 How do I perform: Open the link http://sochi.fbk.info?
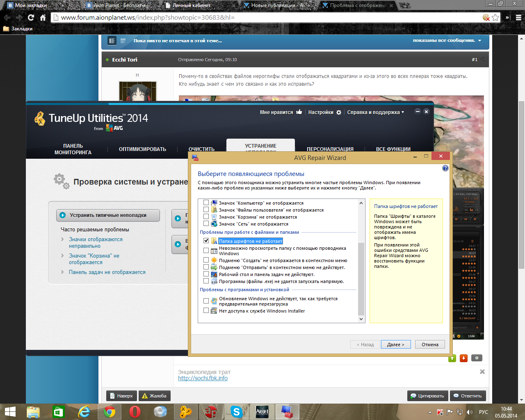[203, 378]
